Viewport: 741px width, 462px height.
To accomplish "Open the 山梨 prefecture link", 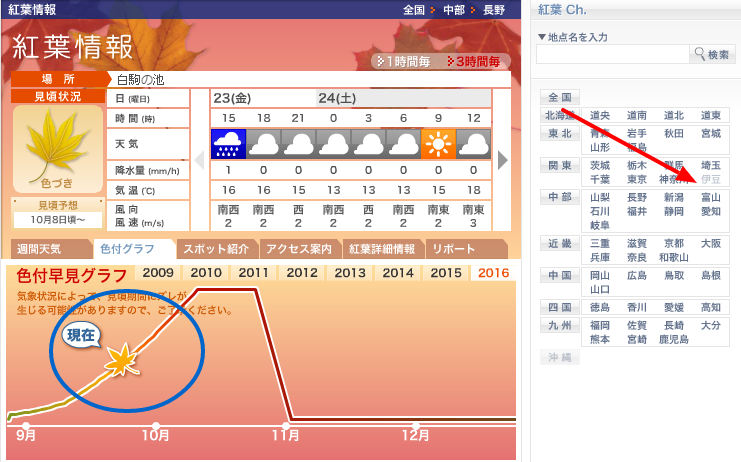I will click(600, 197).
